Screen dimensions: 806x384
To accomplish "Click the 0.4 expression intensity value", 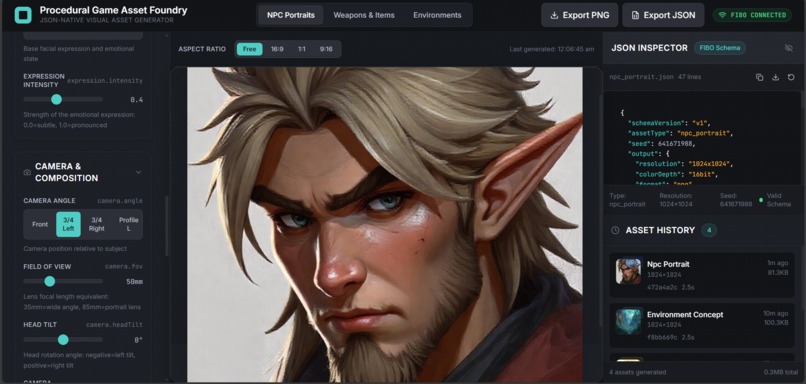I will [x=136, y=100].
